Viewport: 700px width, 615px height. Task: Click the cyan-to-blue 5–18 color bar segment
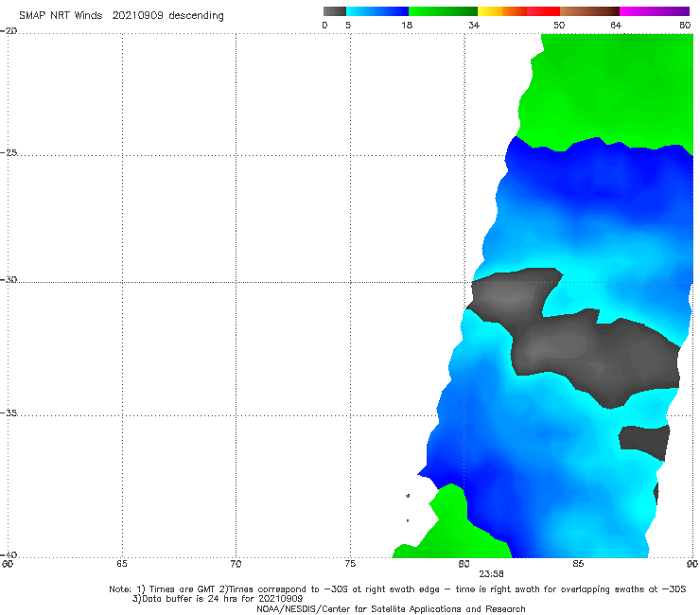click(377, 11)
